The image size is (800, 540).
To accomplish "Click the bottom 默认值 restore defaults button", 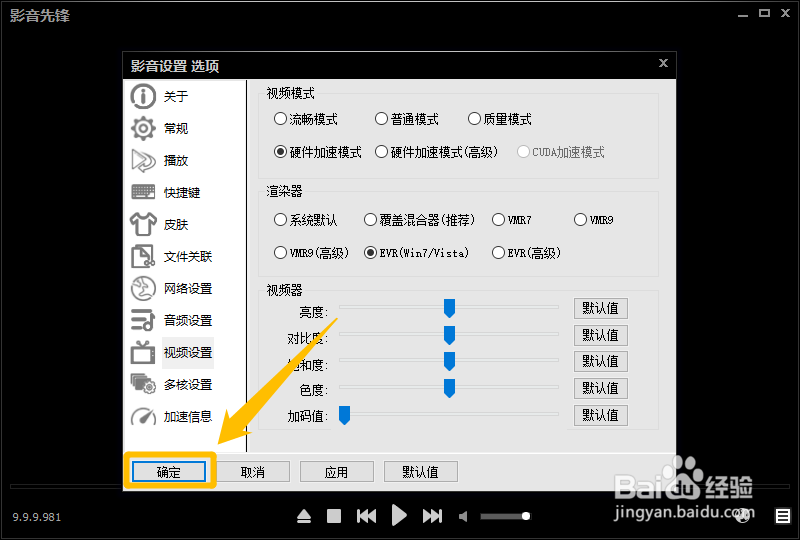I will pyautogui.click(x=420, y=472).
